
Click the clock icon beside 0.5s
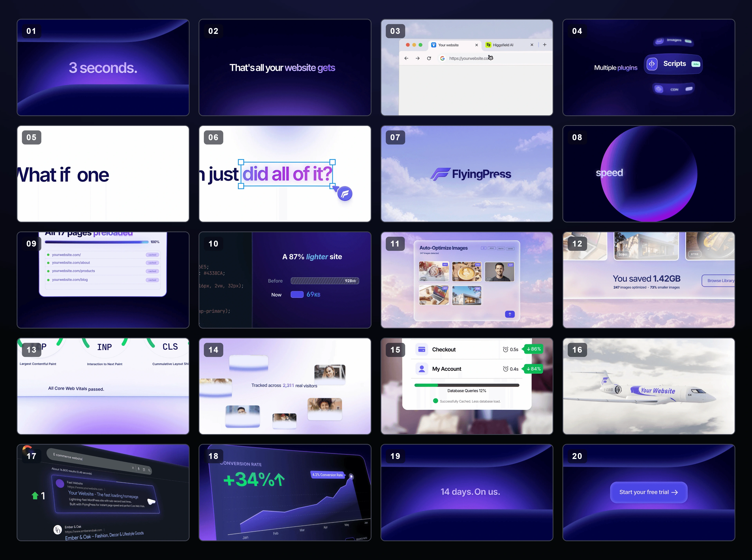pyautogui.click(x=505, y=350)
